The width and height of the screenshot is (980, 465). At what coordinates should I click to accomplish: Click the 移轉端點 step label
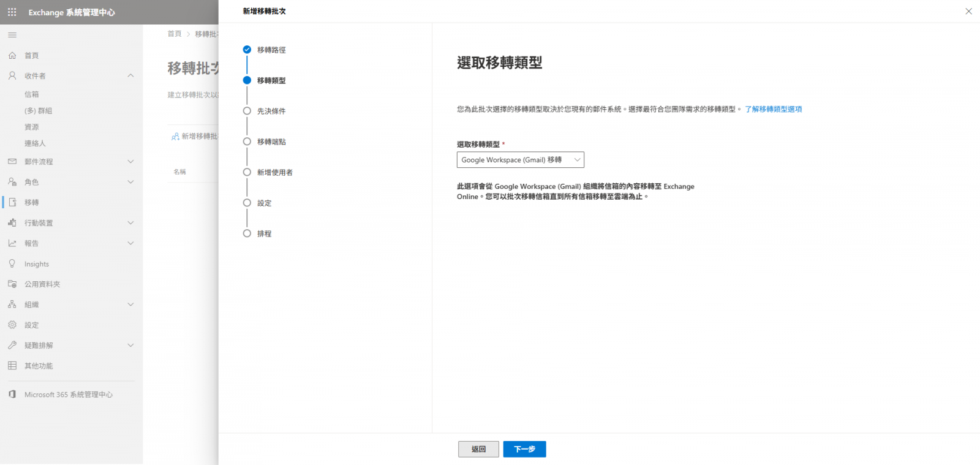(x=271, y=142)
